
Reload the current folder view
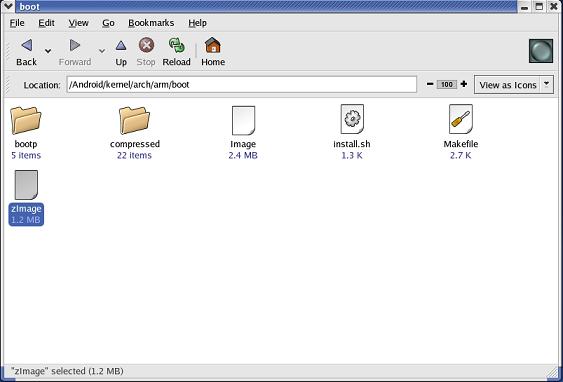pyautogui.click(x=176, y=52)
